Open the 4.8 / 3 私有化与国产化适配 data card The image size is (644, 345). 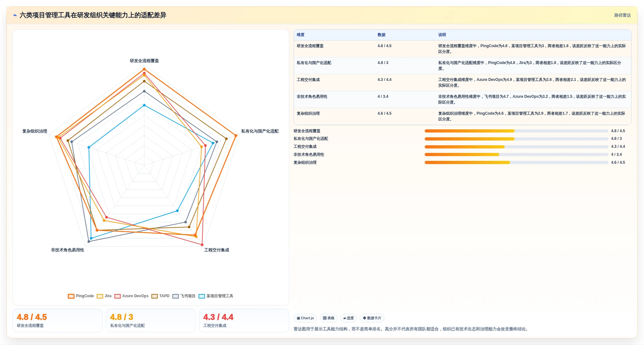point(150,320)
